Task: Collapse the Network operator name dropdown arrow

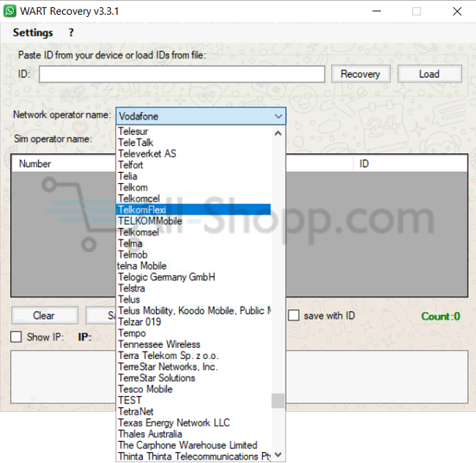Action: point(278,116)
